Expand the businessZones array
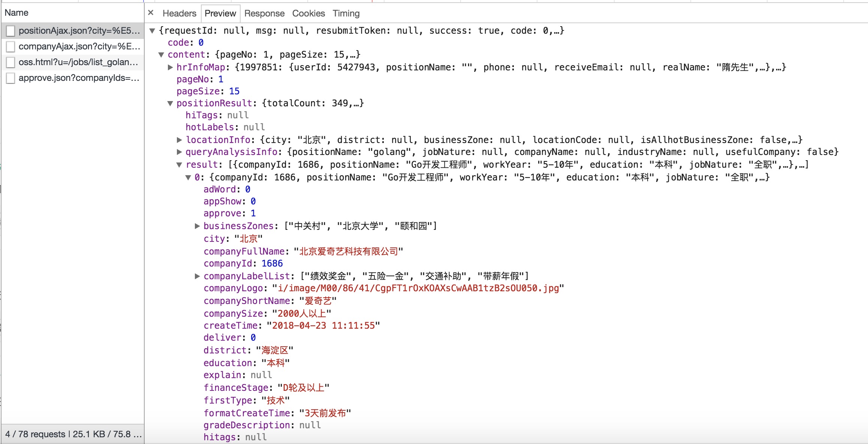868x444 pixels. point(197,226)
